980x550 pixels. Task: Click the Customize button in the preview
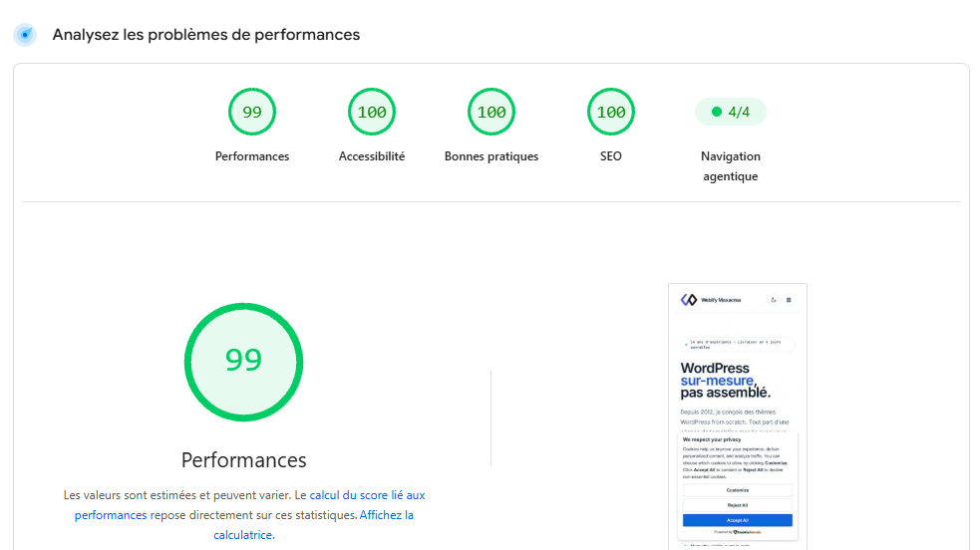coord(738,490)
